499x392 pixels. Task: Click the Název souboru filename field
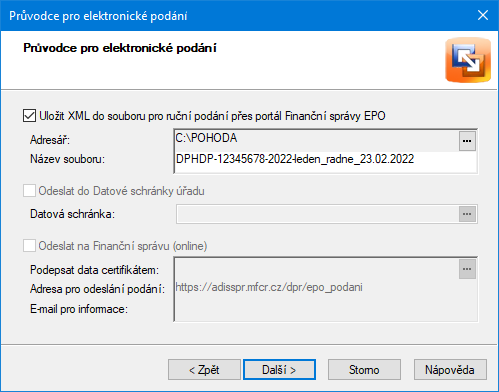point(326,159)
